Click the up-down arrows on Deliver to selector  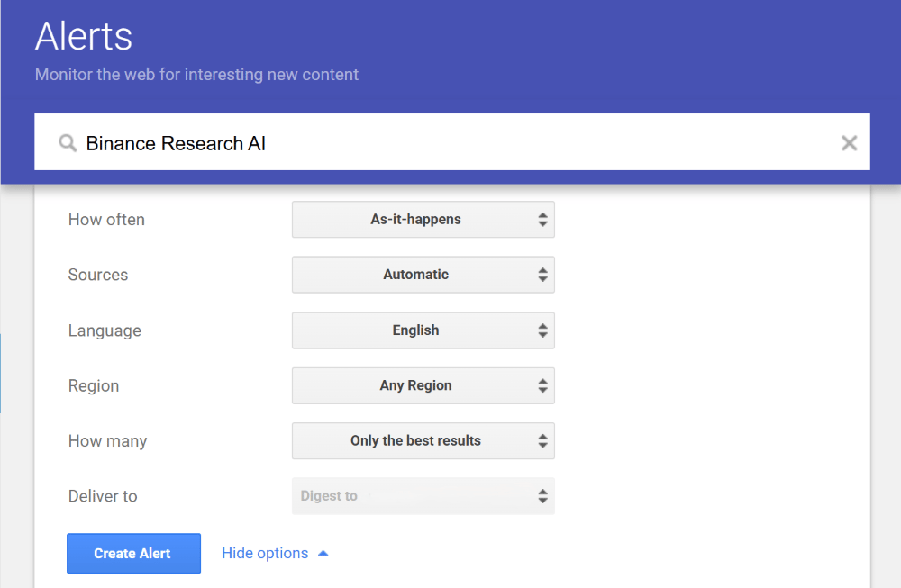[542, 496]
